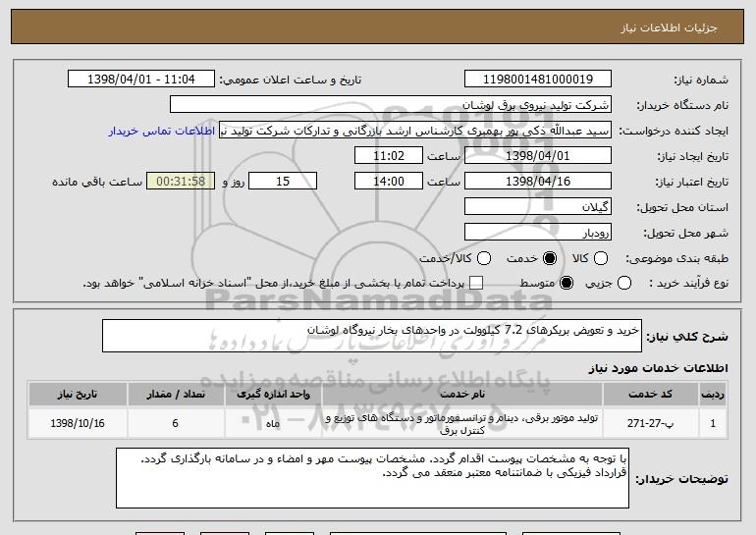The image size is (756, 535).
Task: Click the delivery province field گیلان
Action: click(538, 207)
